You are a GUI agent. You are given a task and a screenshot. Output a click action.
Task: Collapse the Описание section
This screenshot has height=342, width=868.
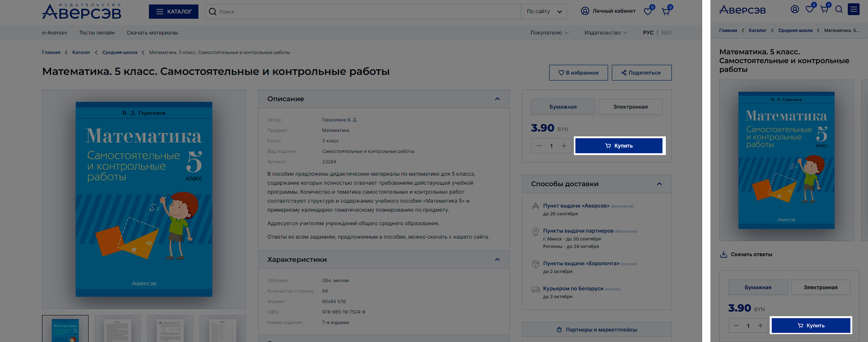pyautogui.click(x=497, y=99)
